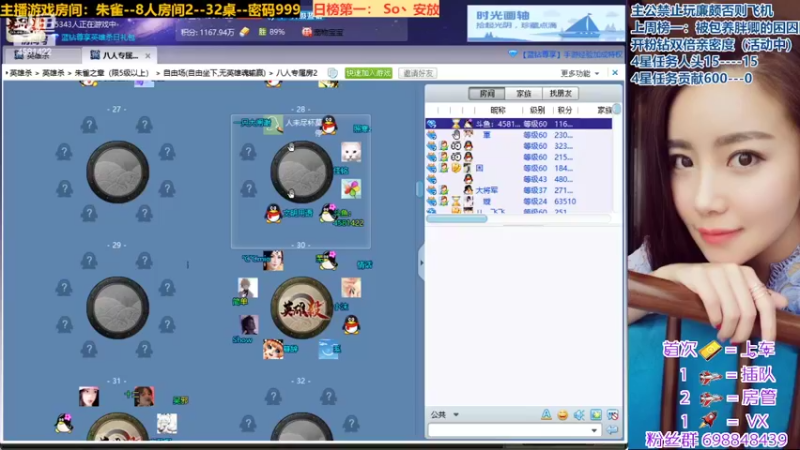The width and height of the screenshot is (800, 450).
Task: Click the hourglass icon in the 斗鱼 row
Action: (x=456, y=124)
